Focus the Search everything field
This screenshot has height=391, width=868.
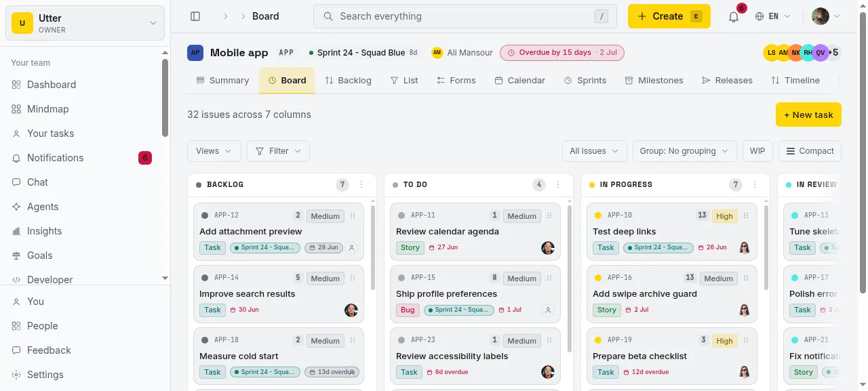[x=465, y=16]
